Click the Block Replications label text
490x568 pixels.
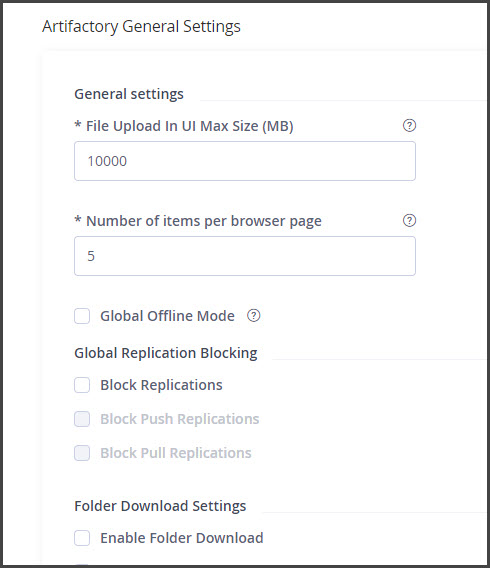[161, 385]
